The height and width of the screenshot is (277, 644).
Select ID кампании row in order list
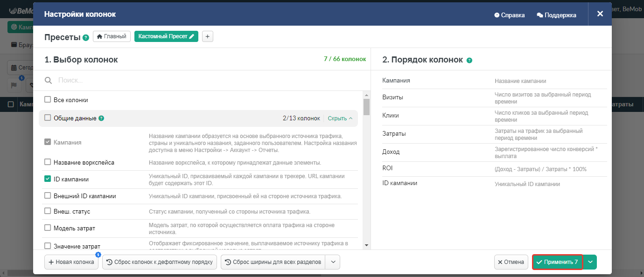[495, 184]
